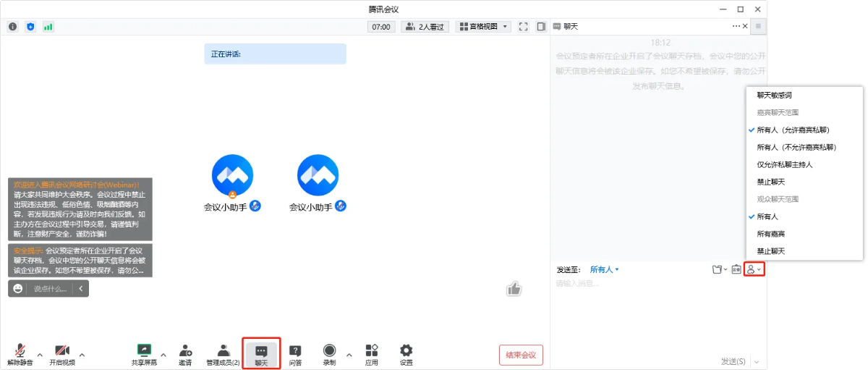Expand video options arrow beside 开启视频

(x=82, y=355)
